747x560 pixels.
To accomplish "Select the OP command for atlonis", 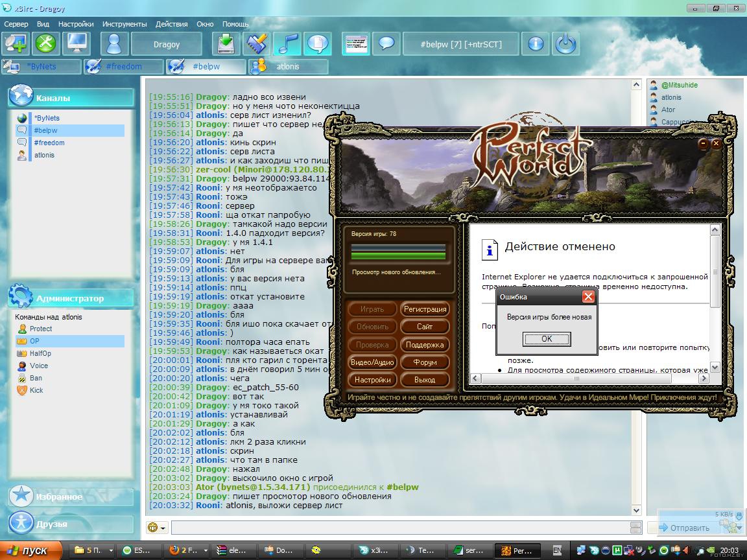I will [70, 341].
